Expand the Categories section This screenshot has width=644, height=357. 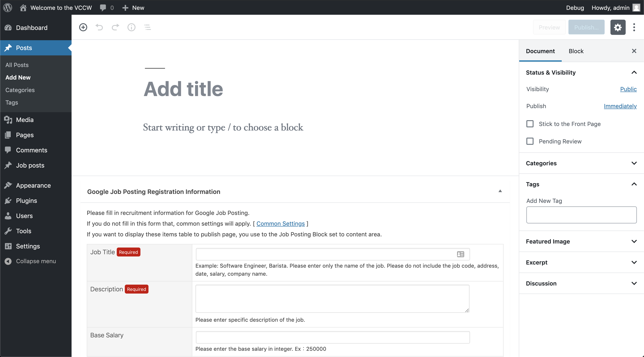(581, 163)
